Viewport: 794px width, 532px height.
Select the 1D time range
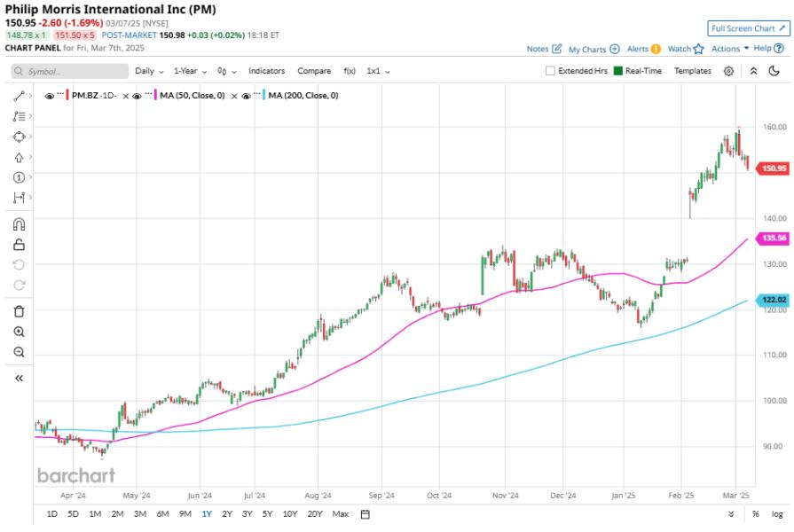pyautogui.click(x=51, y=513)
